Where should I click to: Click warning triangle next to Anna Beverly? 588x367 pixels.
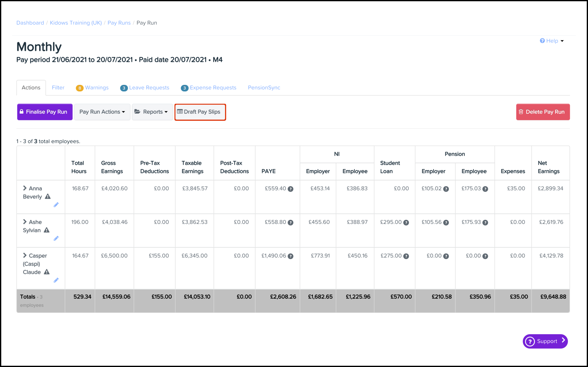pos(48,196)
